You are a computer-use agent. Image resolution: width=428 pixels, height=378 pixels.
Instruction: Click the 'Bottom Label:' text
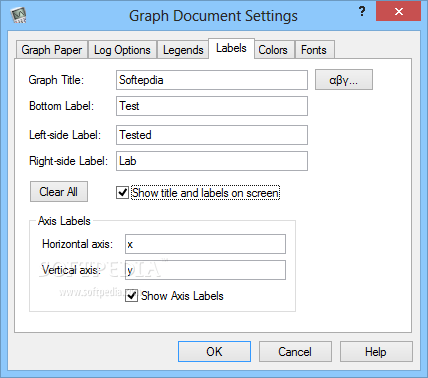[62, 106]
